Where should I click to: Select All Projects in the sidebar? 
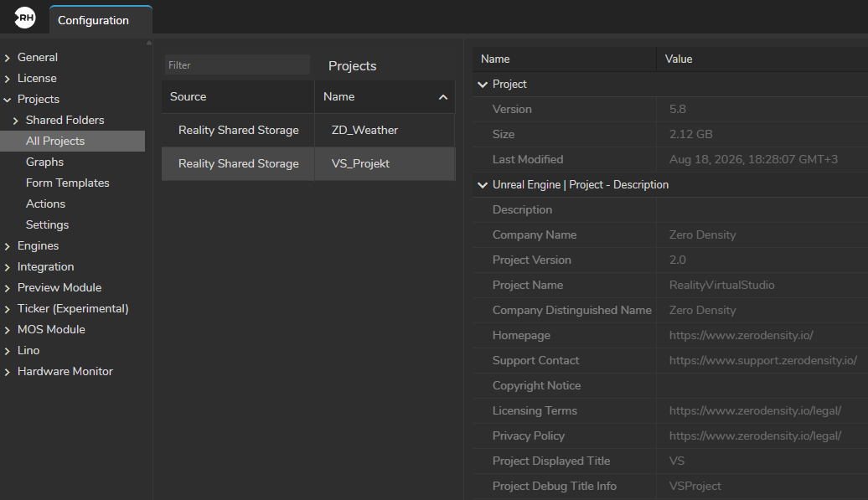73,141
